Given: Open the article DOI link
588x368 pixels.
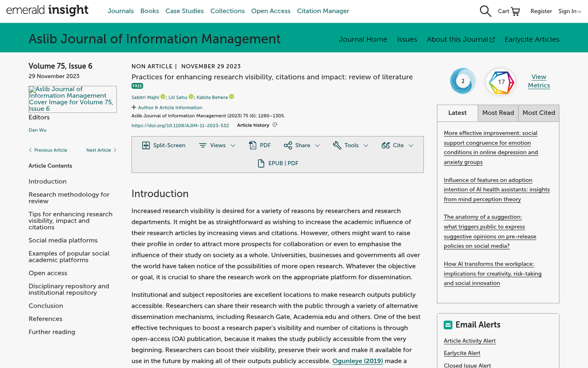Looking at the screenshot, I should pyautogui.click(x=180, y=125).
